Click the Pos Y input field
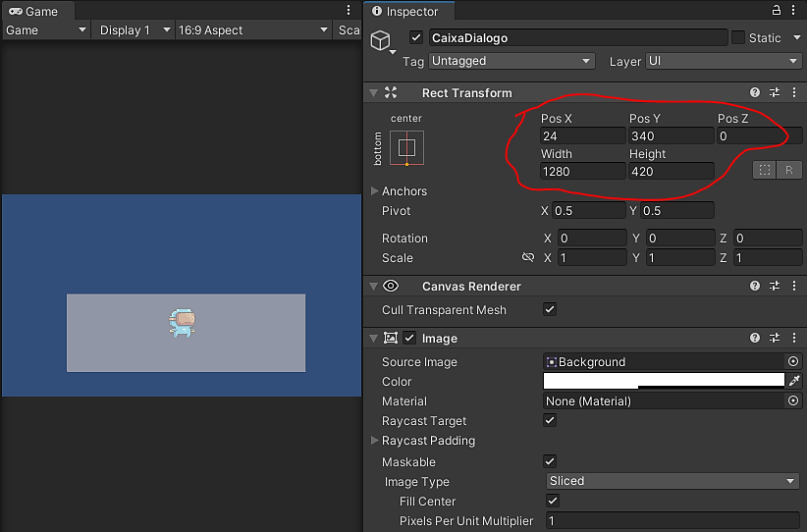The width and height of the screenshot is (807, 532). [670, 136]
